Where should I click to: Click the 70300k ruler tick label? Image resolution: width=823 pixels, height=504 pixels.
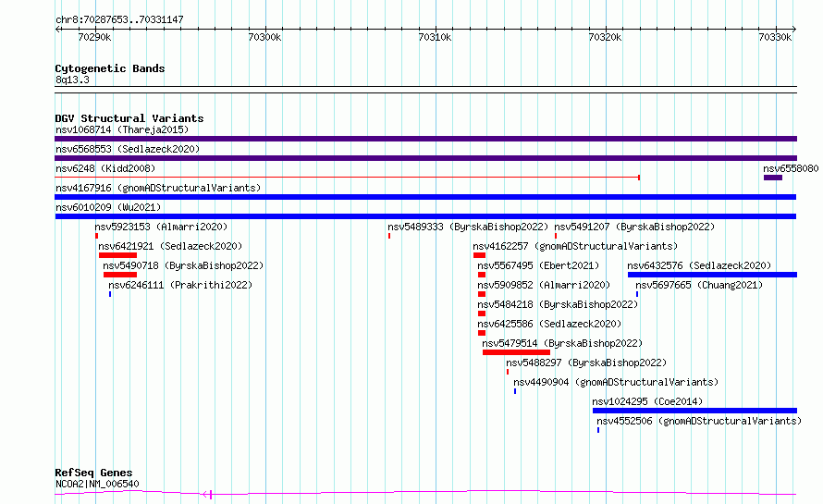[x=264, y=37]
